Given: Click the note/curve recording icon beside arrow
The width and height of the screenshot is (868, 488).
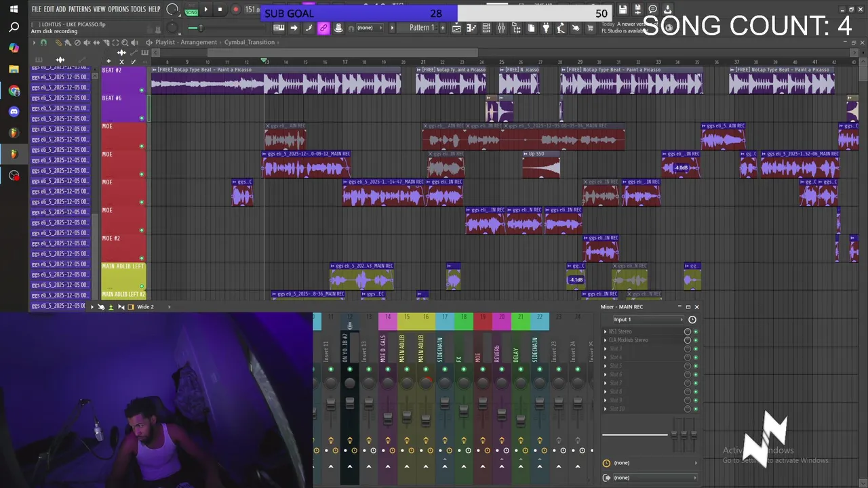Looking at the screenshot, I should (x=308, y=28).
